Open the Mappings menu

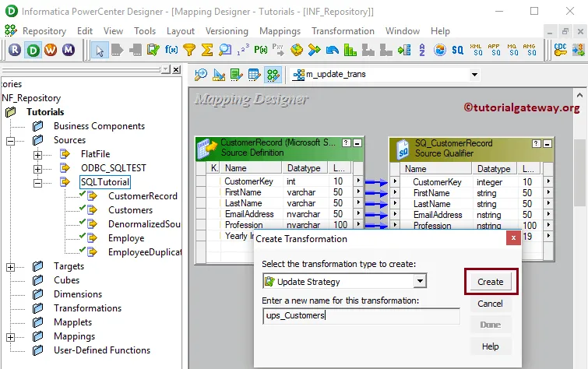tap(280, 31)
